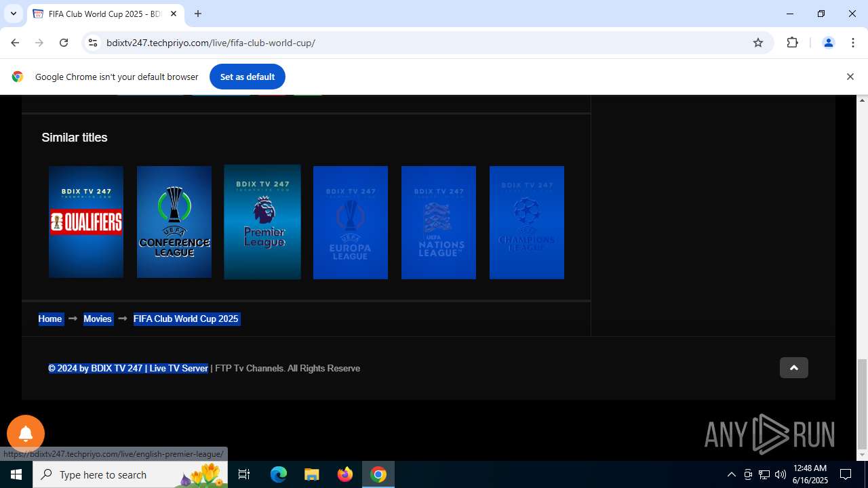View site information icon in address bar
Viewport: 868px width, 488px height.
[x=93, y=43]
